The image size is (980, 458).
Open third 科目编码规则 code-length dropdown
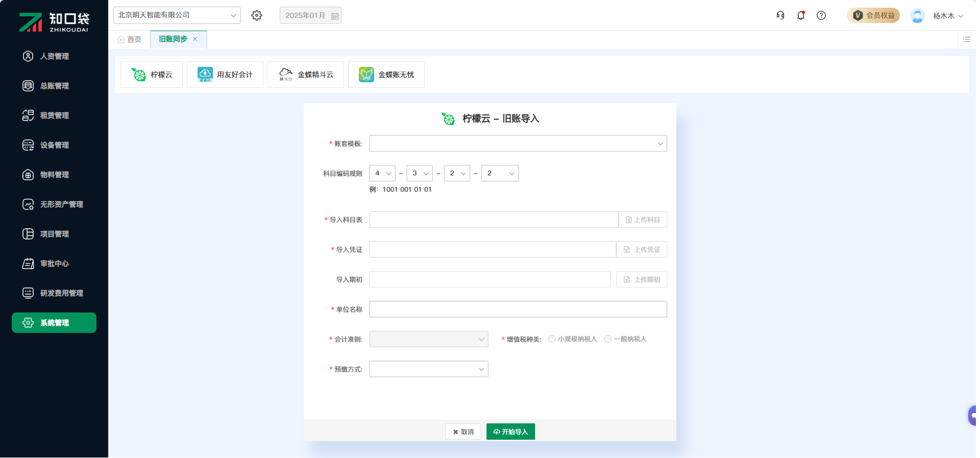457,173
